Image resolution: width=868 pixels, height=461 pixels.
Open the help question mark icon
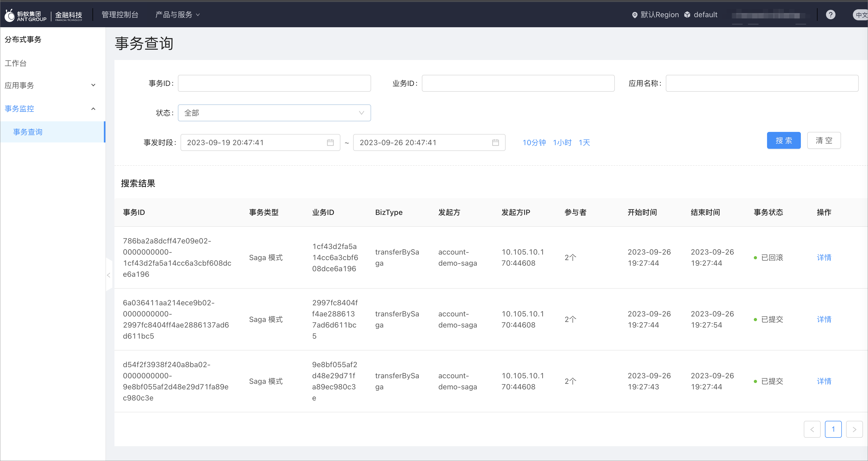(830, 15)
